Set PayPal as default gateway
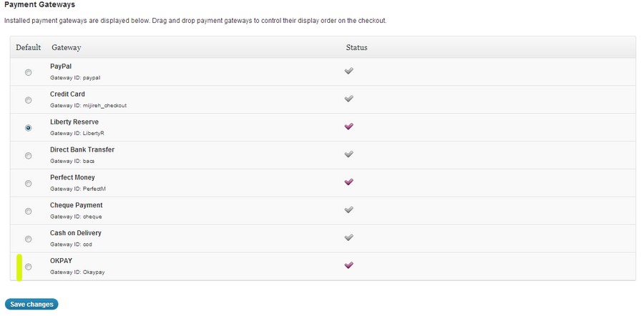Image resolution: width=644 pixels, height=316 pixels. point(29,72)
